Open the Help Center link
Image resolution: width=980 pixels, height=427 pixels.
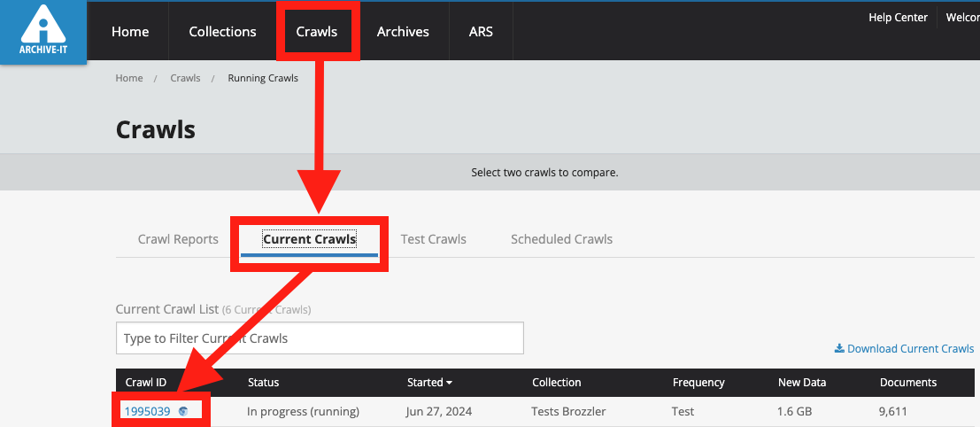pyautogui.click(x=898, y=18)
